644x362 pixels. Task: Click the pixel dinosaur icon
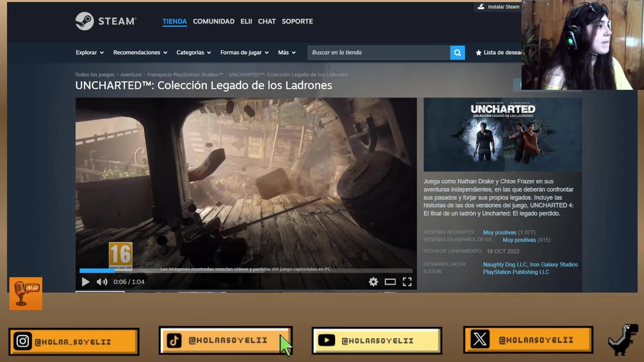pos(624,339)
